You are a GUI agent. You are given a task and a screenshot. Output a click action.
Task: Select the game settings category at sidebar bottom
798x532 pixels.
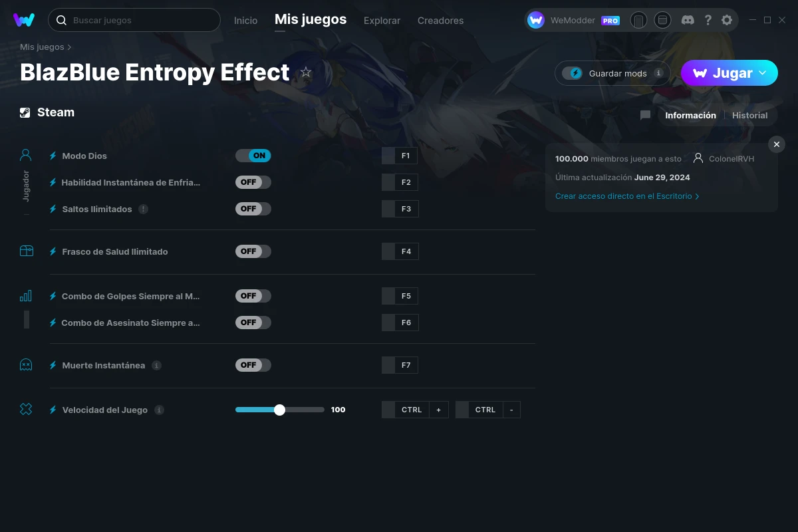pyautogui.click(x=25, y=410)
